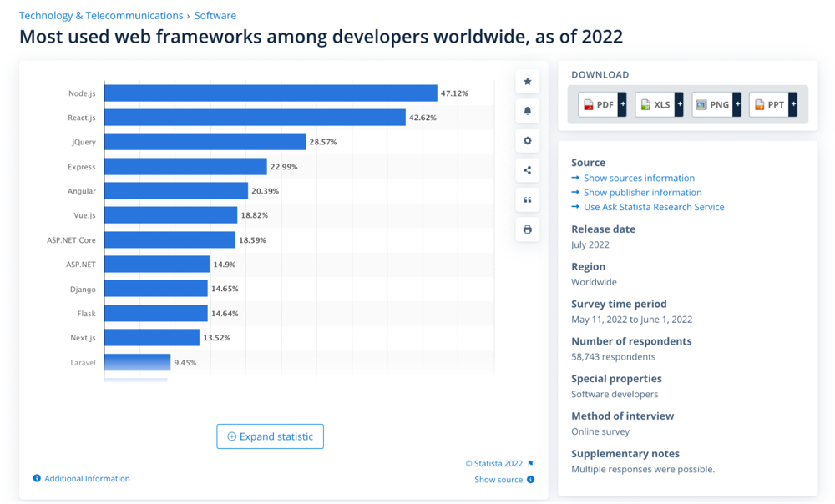The image size is (835, 504).
Task: Download the statistic as PPT
Action: coord(773,104)
